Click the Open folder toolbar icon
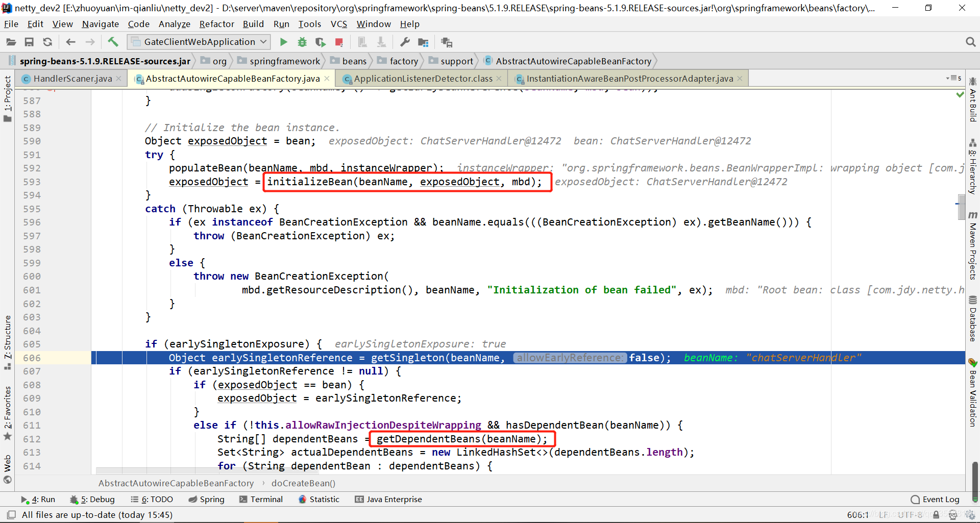 [x=11, y=42]
